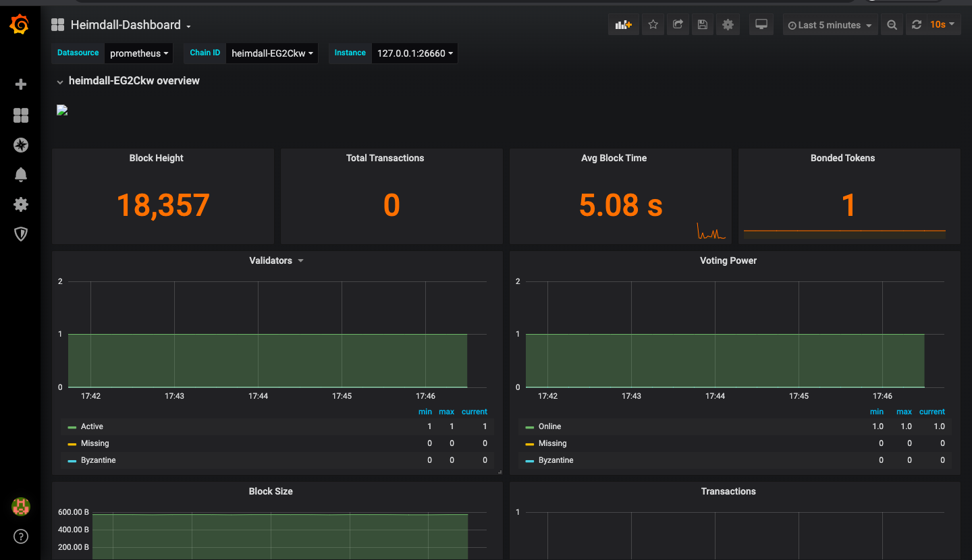
Task: Open the Heimdall-Dashboard title dropdown
Action: point(131,25)
